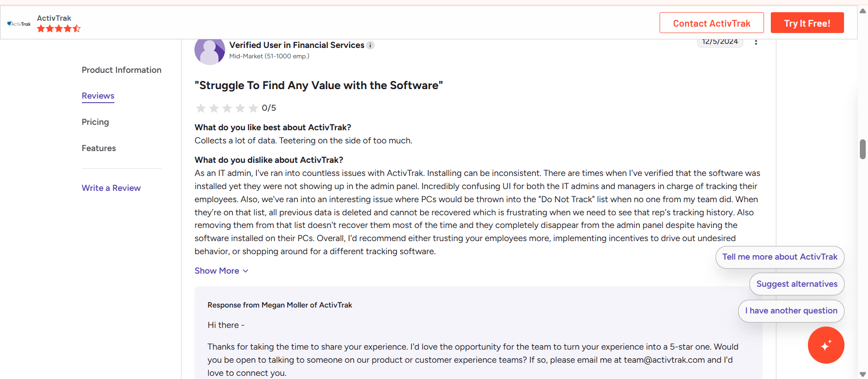Click the scrollbar down arrow
The image size is (868, 379).
863,374
